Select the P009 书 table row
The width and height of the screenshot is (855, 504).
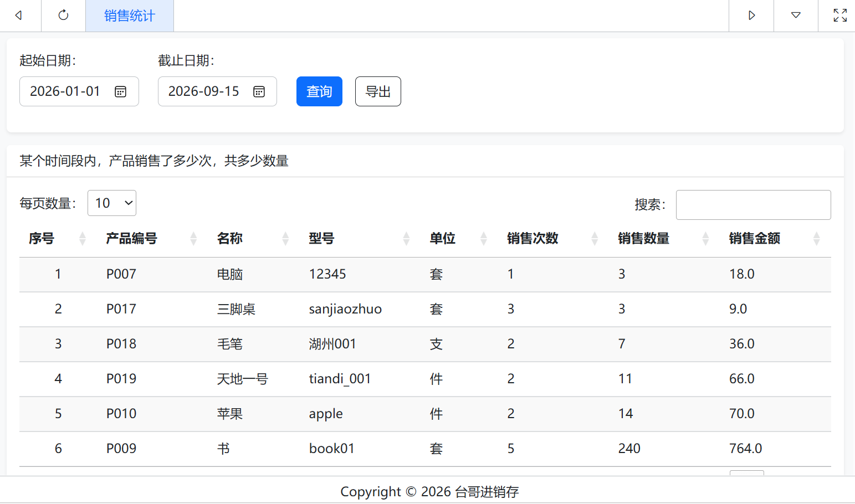click(425, 449)
